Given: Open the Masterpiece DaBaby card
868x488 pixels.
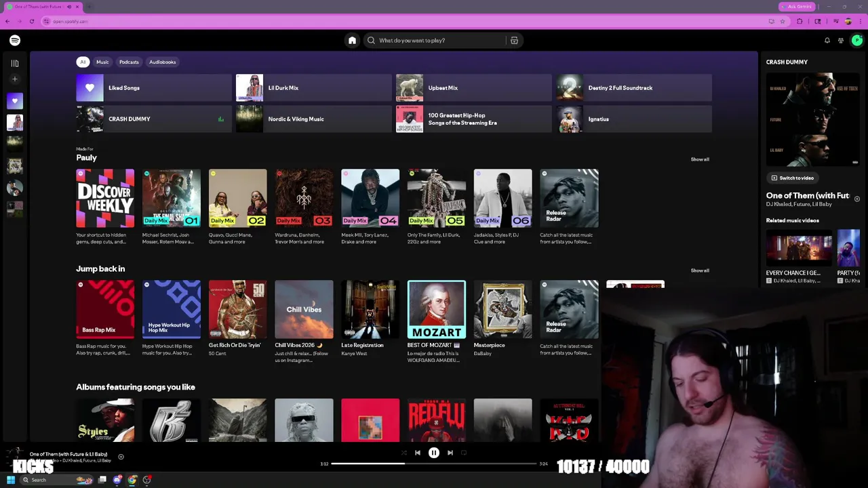Looking at the screenshot, I should pyautogui.click(x=502, y=319).
